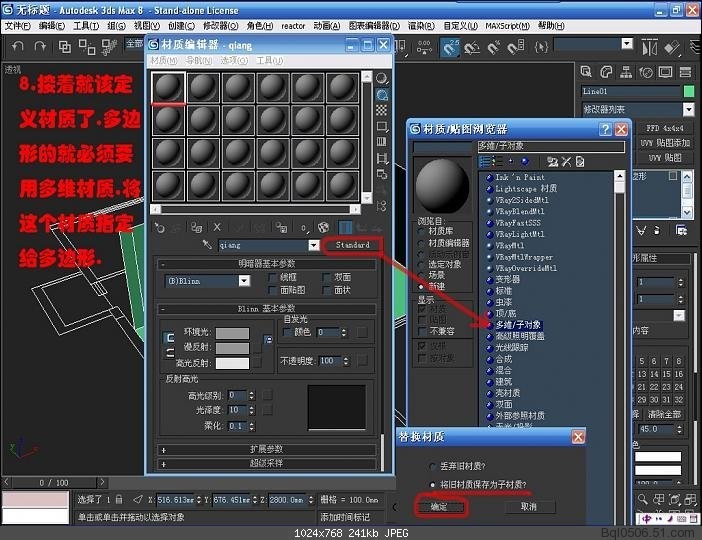Click the Undo arrow in main toolbar
The width and height of the screenshot is (702, 540).
[18, 47]
